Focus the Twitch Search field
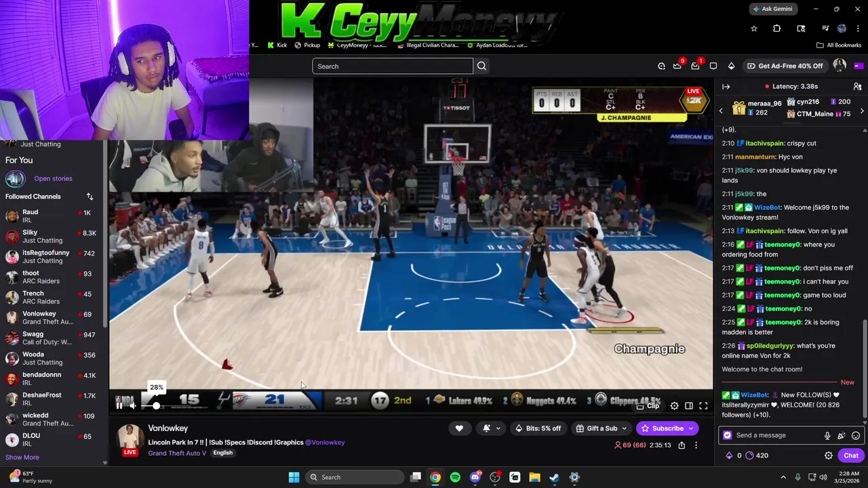868x488 pixels. click(x=393, y=66)
